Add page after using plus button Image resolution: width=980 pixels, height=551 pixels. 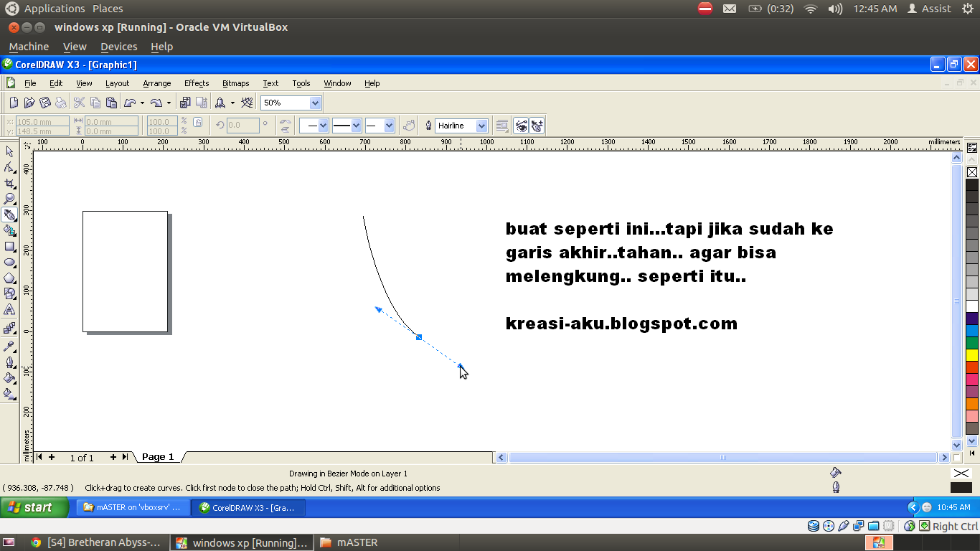113,457
